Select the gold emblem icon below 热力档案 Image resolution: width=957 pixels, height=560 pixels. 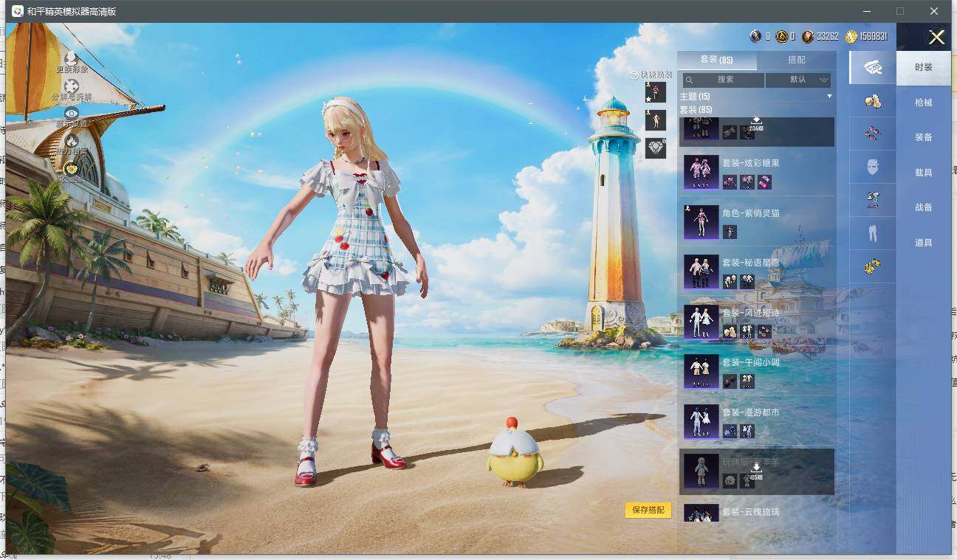(72, 168)
